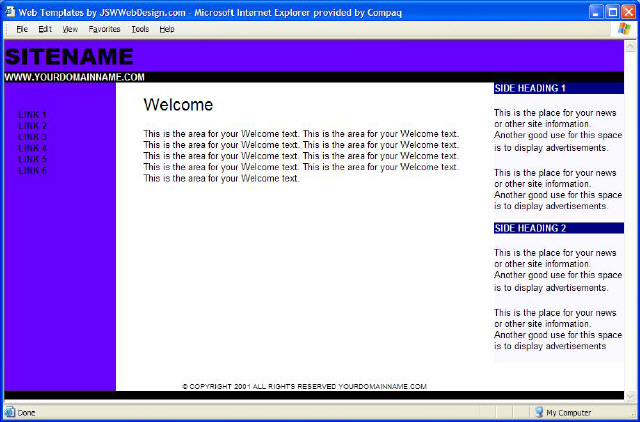The height and width of the screenshot is (422, 640).
Task: Click the Internet Explorer page icon in title bar
Action: click(x=10, y=12)
